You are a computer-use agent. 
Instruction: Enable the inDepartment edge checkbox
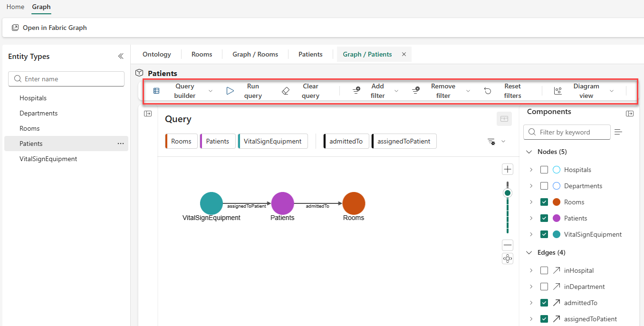(544, 287)
